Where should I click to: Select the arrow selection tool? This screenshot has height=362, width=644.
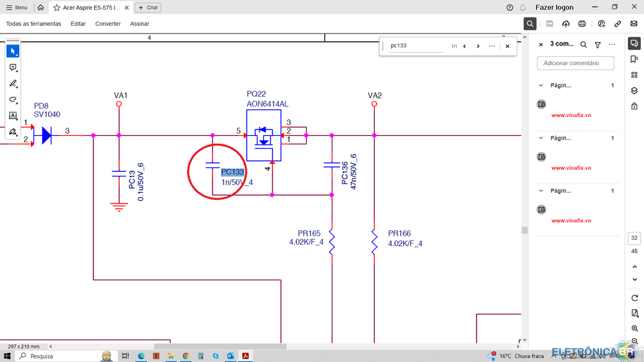tap(13, 51)
